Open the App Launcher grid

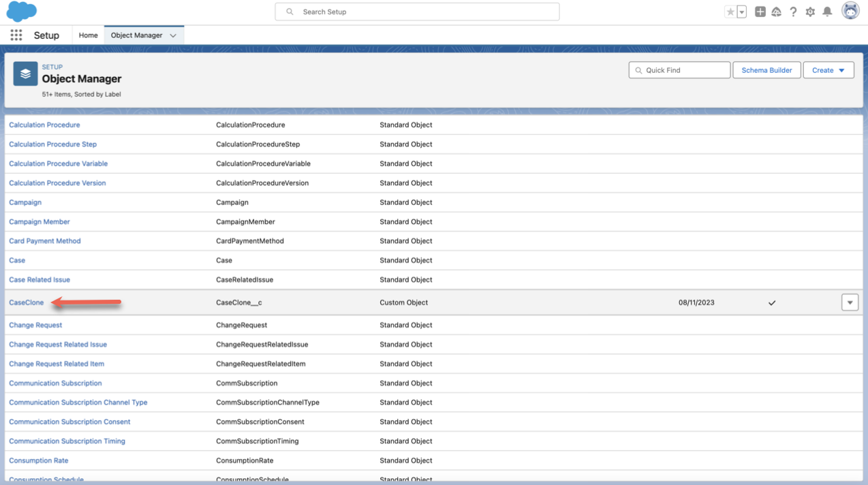pyautogui.click(x=16, y=35)
